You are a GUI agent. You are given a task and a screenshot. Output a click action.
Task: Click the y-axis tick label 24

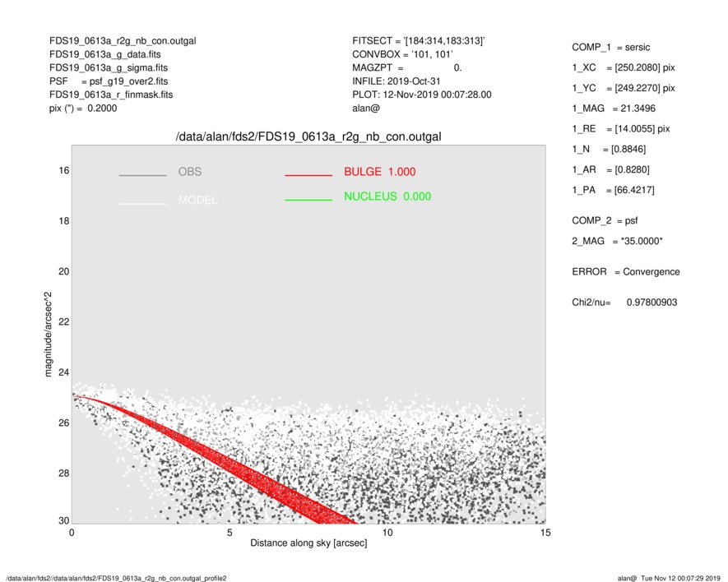[x=63, y=372]
